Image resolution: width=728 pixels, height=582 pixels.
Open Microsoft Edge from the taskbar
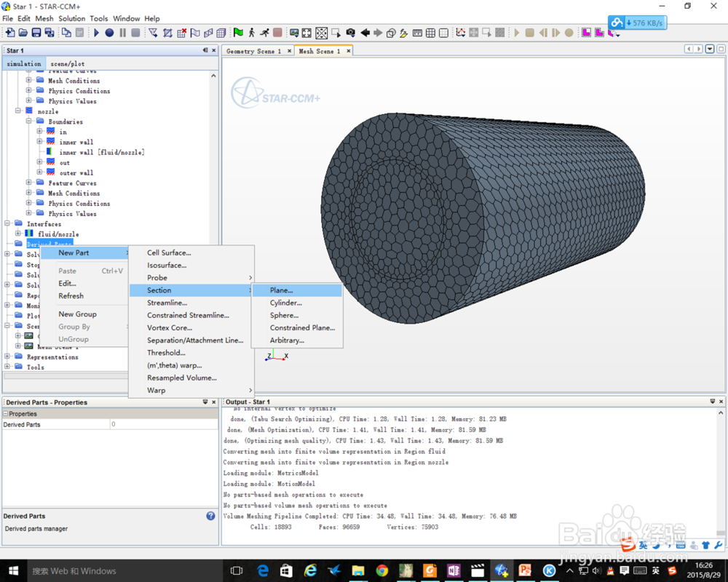pyautogui.click(x=263, y=570)
